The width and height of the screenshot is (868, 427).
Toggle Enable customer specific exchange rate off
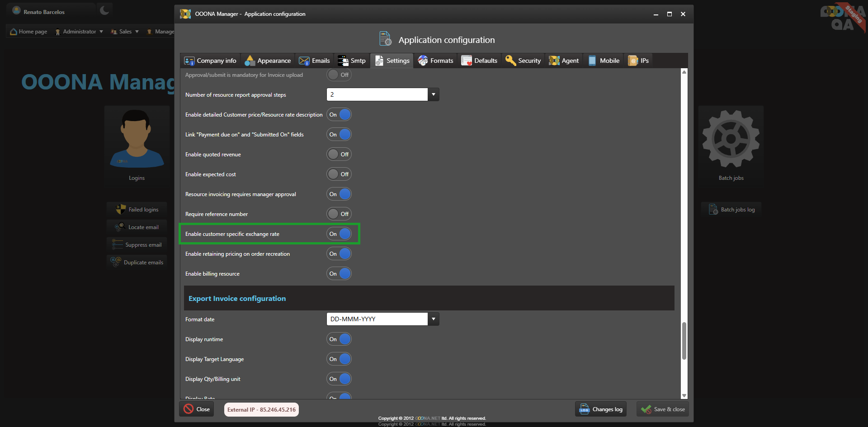(x=339, y=234)
